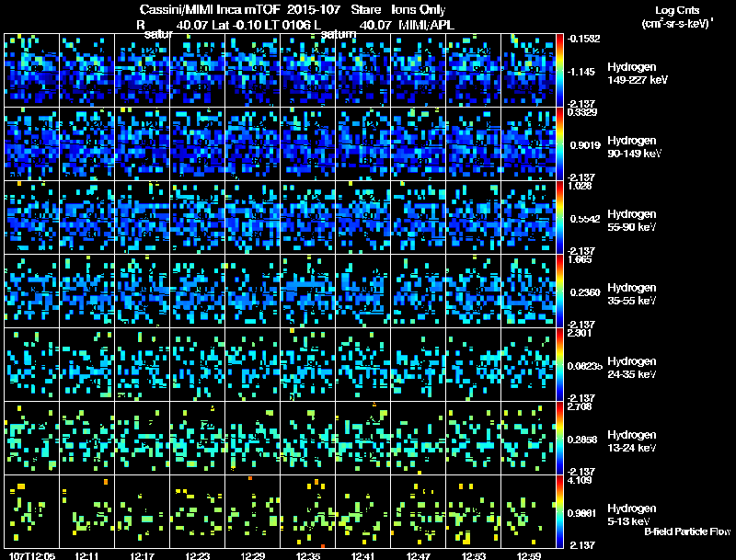
Task: Select the Hydrogen 5-13 keV color scale bar
Action: pyautogui.click(x=561, y=512)
